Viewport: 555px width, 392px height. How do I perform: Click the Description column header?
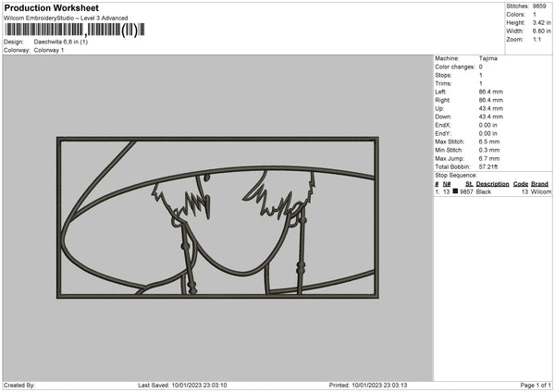click(492, 184)
